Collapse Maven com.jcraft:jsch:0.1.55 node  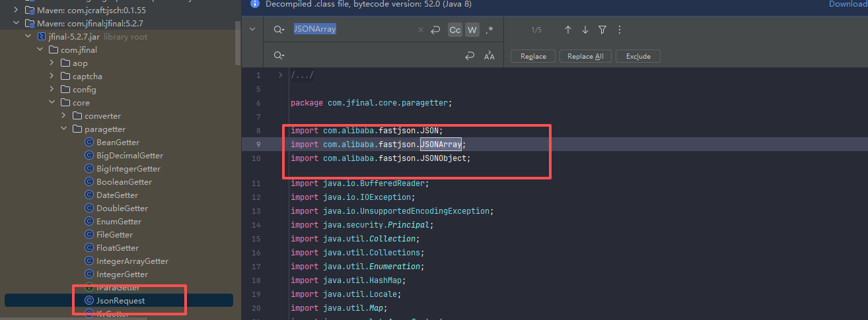coord(17,10)
